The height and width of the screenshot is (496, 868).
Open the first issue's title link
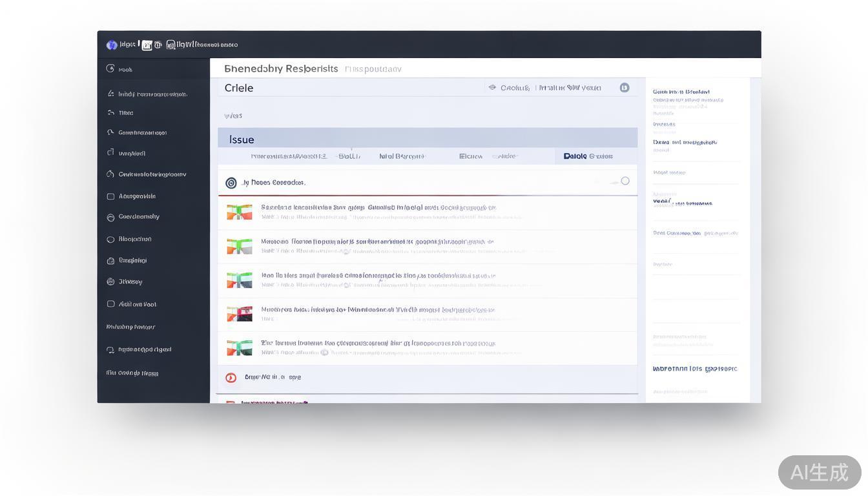[x=378, y=208]
